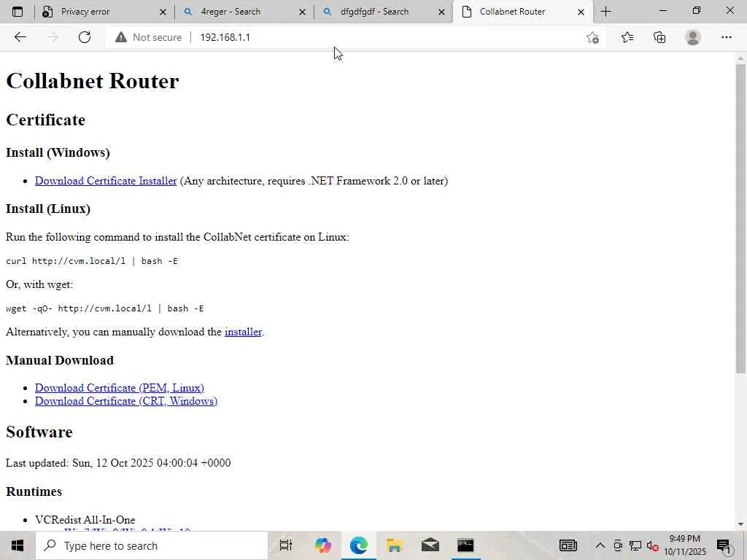Open the Mail app from the taskbar
The height and width of the screenshot is (560, 747).
tap(430, 545)
